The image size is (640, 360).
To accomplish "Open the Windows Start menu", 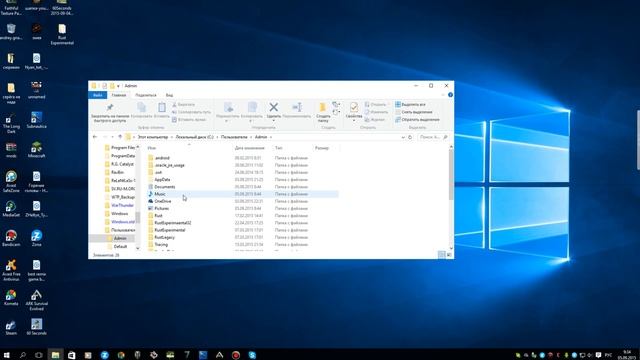I will coord(7,355).
